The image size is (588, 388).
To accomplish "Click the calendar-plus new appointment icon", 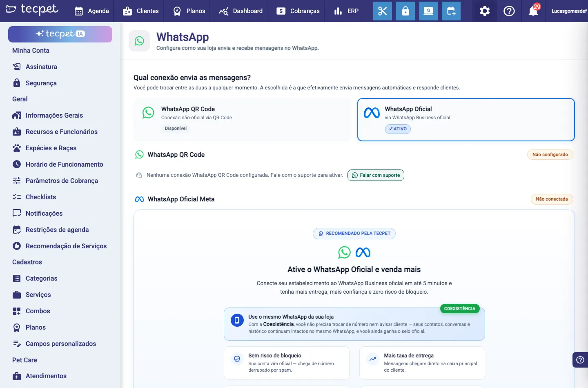I will pyautogui.click(x=451, y=11).
